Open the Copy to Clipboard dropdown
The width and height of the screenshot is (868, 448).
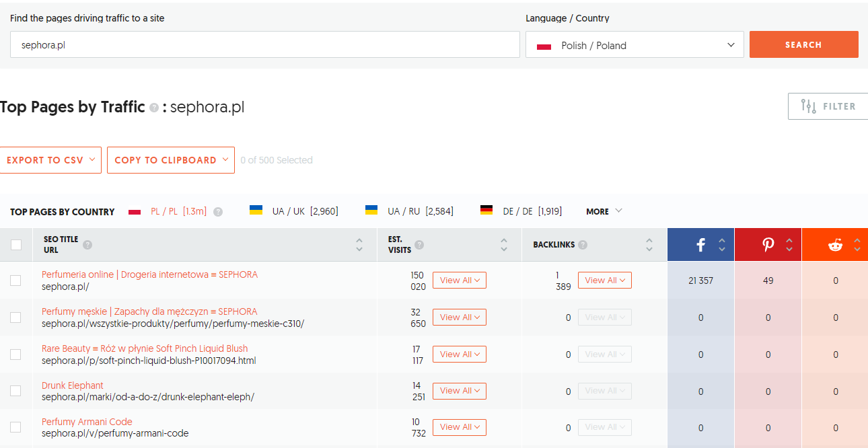tap(171, 160)
